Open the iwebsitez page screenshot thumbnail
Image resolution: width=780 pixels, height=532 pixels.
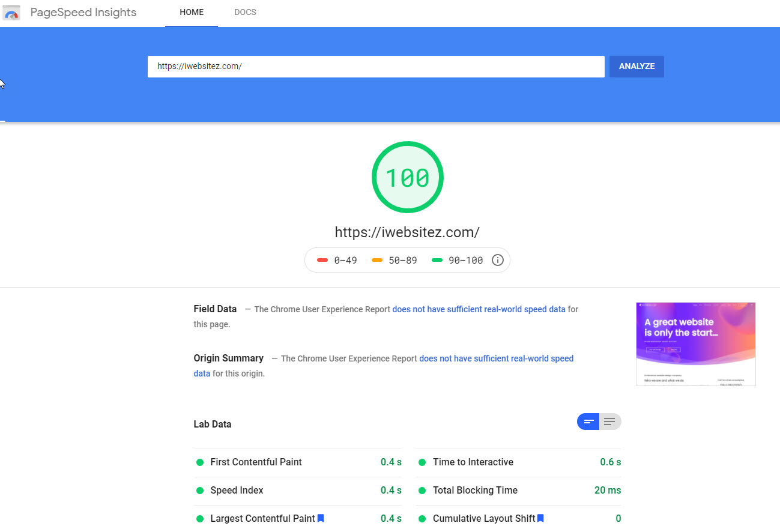coord(695,343)
